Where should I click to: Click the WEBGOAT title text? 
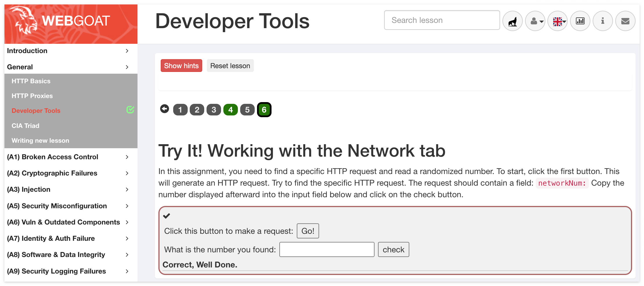click(x=76, y=21)
